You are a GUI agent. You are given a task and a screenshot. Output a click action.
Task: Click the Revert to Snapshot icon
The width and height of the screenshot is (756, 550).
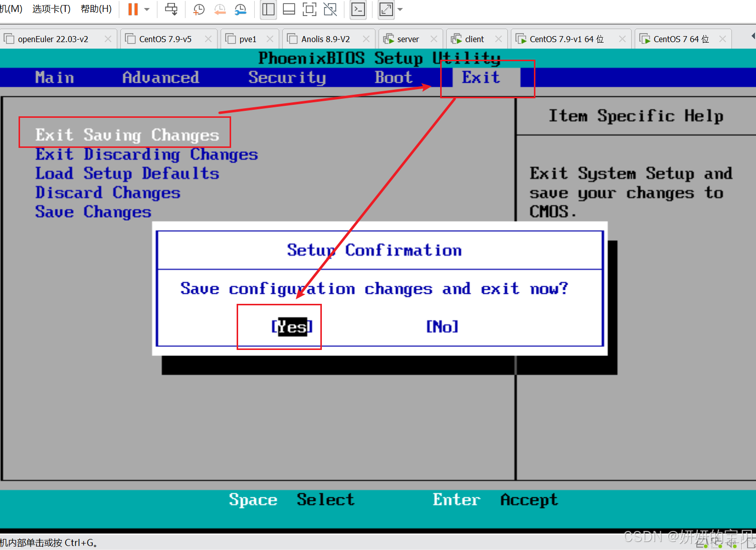(x=220, y=9)
